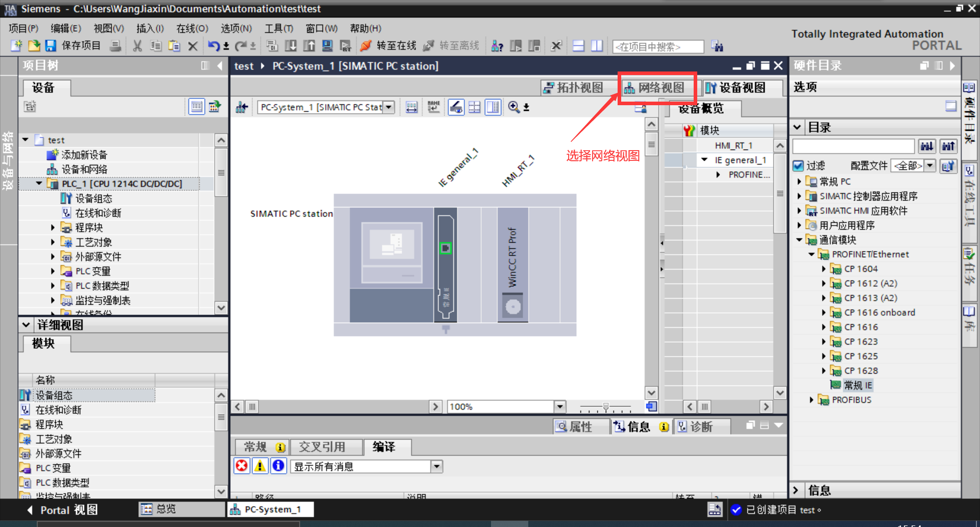
Task: Click the upload from device icon
Action: [309, 46]
